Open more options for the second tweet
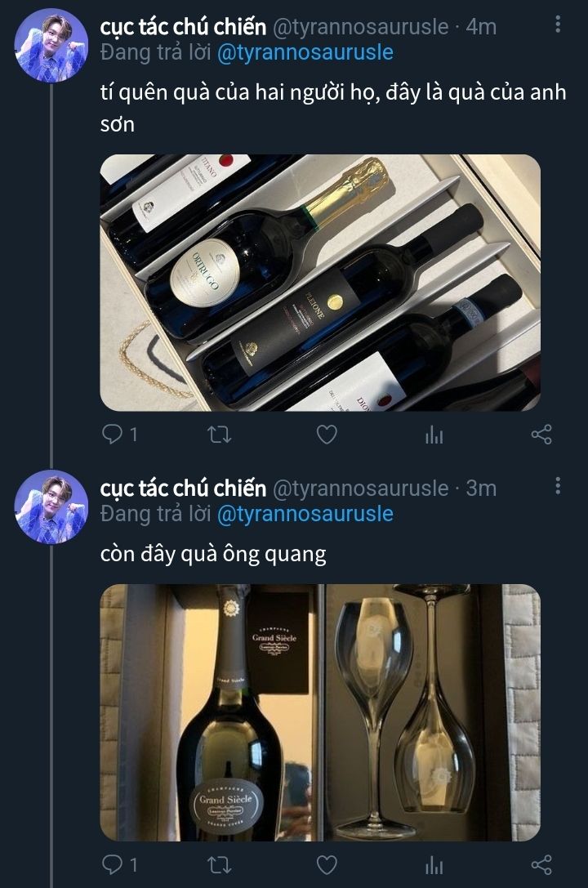The image size is (588, 888). pyautogui.click(x=558, y=487)
